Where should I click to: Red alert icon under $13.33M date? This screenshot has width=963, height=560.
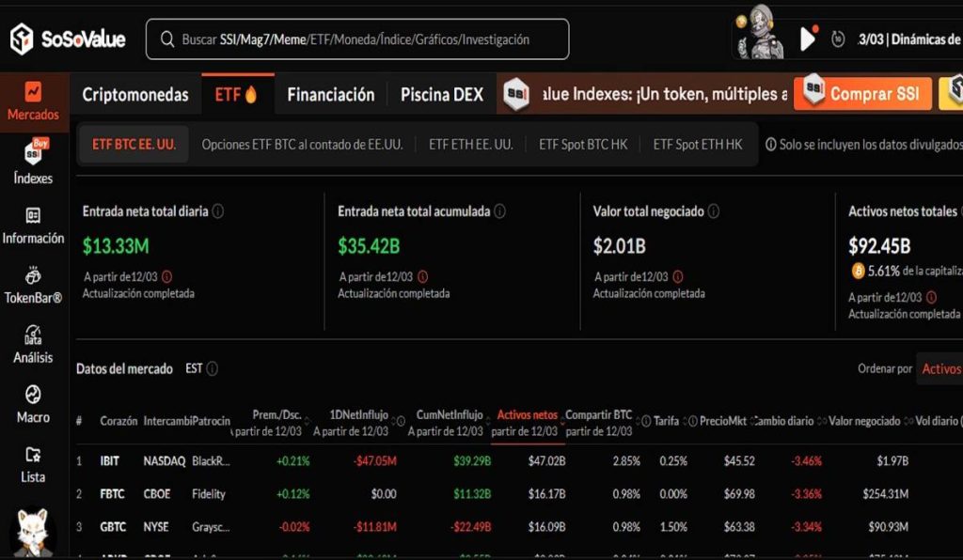tap(166, 276)
